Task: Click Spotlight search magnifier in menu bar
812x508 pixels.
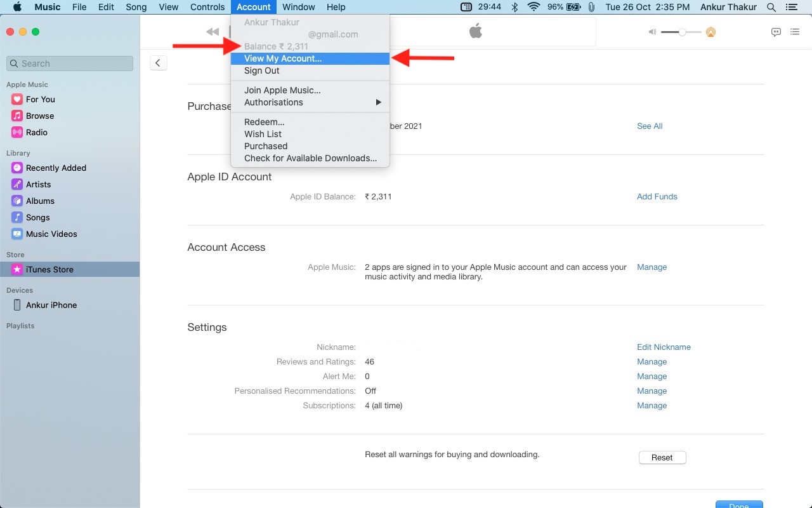Action: click(x=771, y=7)
